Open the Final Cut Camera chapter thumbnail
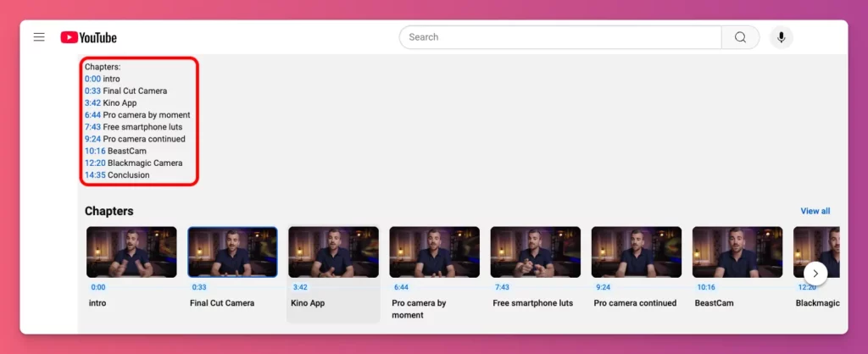The height and width of the screenshot is (354, 868). click(x=232, y=252)
